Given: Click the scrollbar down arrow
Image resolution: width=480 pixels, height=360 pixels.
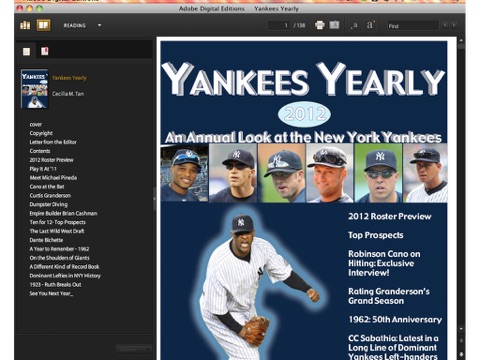Looking at the screenshot, I should tap(461, 329).
